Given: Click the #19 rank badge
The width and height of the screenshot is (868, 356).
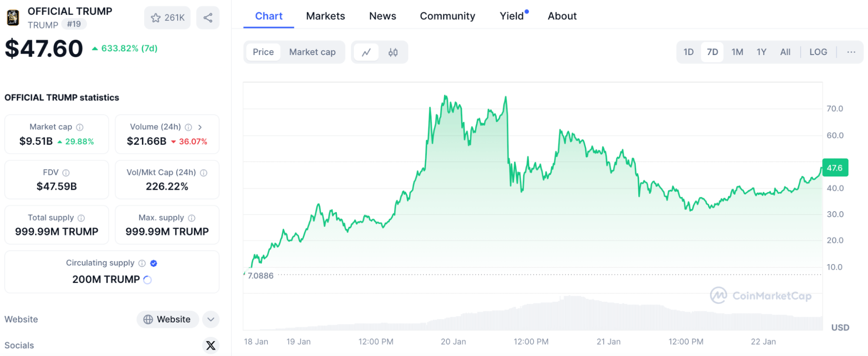Looking at the screenshot, I should pos(74,24).
